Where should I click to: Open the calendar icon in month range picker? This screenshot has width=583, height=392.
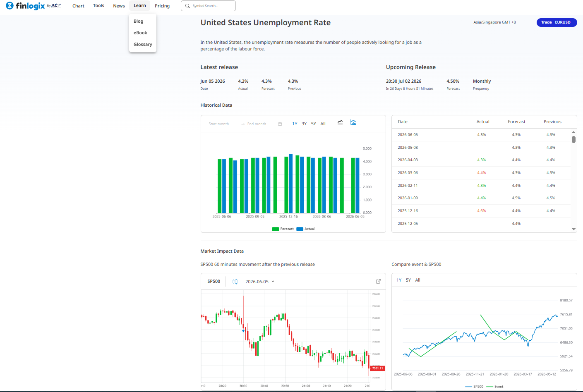click(x=280, y=124)
